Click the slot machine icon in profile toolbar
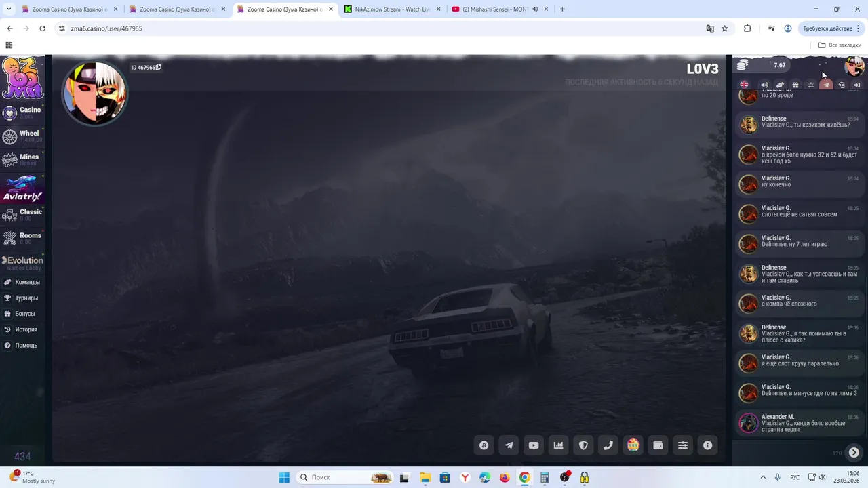 (633, 445)
